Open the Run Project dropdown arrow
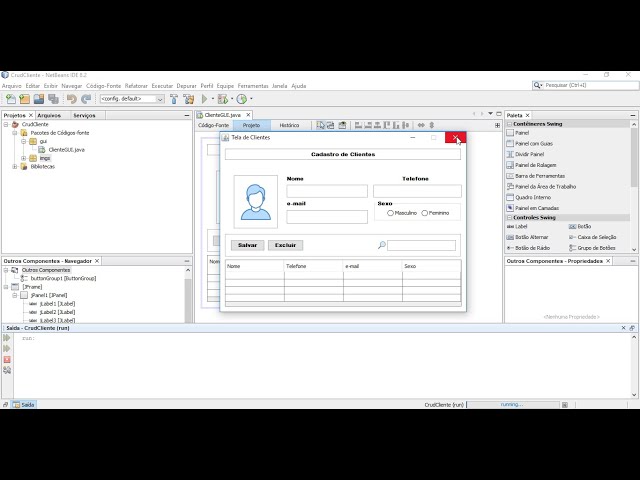Image resolution: width=640 pixels, height=480 pixels. point(213,99)
